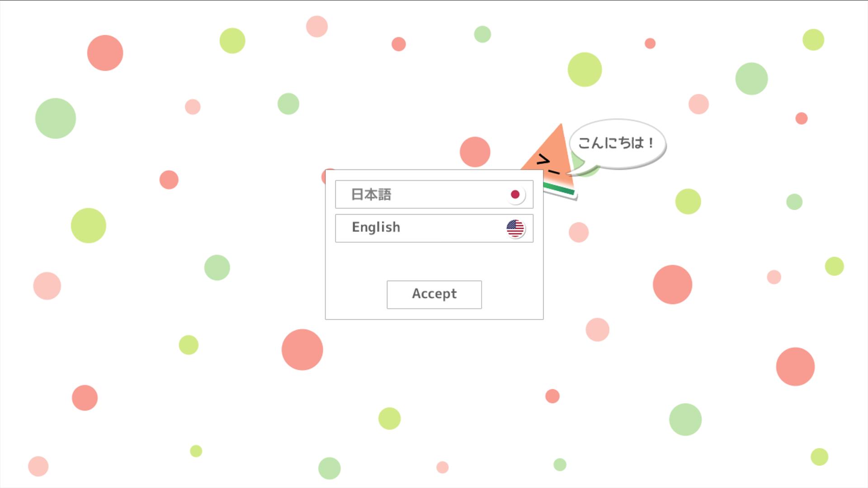
Task: Click the blank middle of the 日本語 row
Action: pos(448,194)
